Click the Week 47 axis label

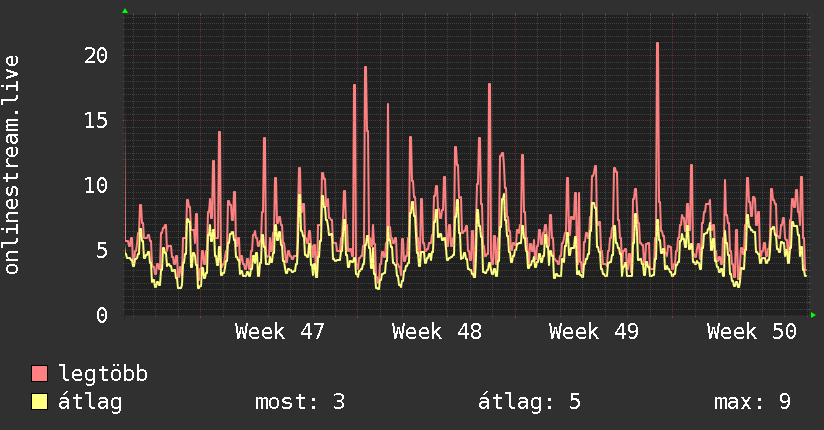click(280, 332)
